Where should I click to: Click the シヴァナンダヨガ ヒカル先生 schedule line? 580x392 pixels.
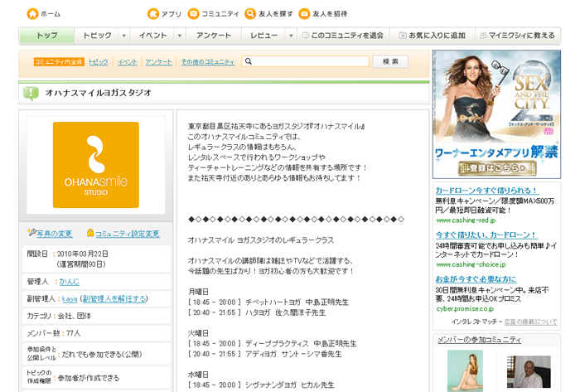pos(261,385)
